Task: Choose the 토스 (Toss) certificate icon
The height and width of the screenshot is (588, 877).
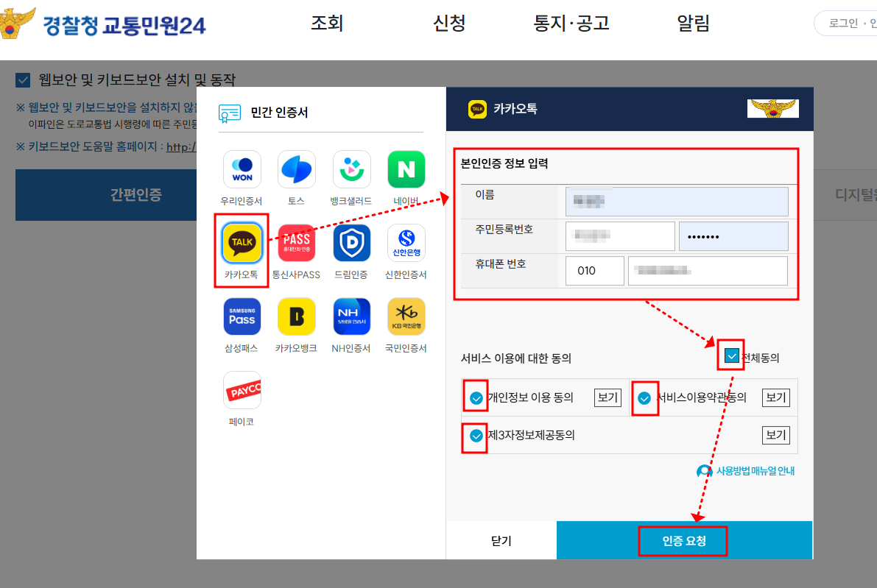Action: (297, 169)
